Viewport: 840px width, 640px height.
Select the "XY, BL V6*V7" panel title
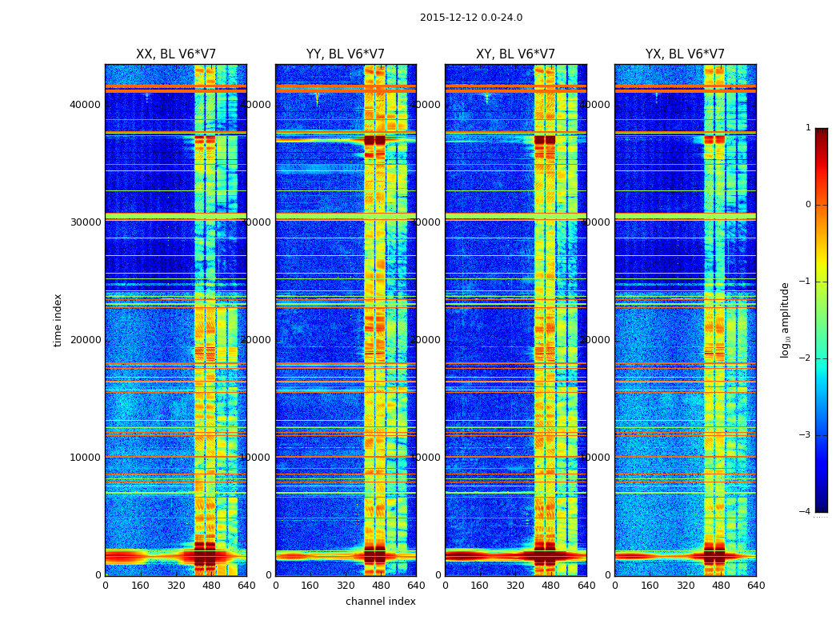[x=515, y=54]
